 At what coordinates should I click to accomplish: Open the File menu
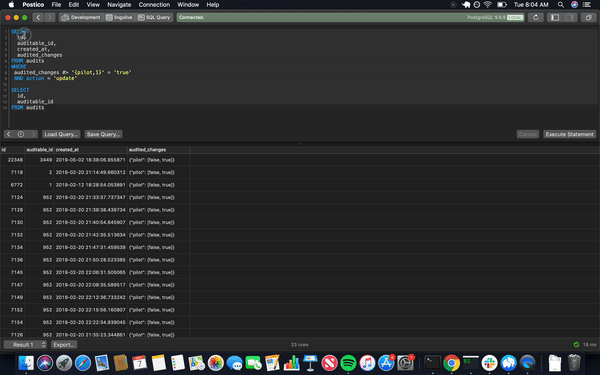pos(56,5)
